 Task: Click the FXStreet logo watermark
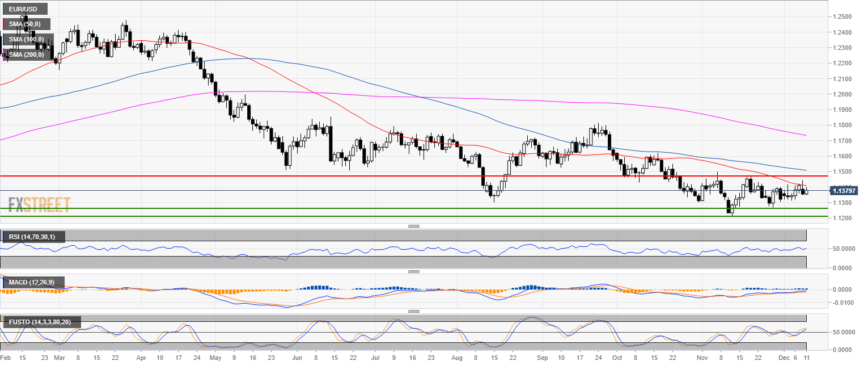[x=39, y=204]
